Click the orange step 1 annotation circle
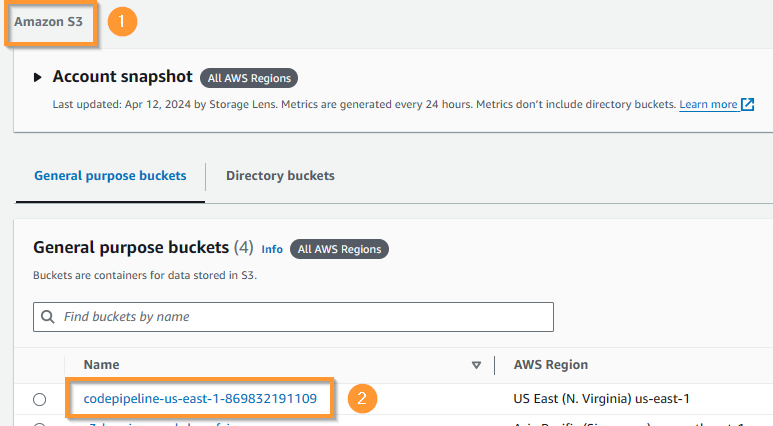The height and width of the screenshot is (426, 773). 122,22
